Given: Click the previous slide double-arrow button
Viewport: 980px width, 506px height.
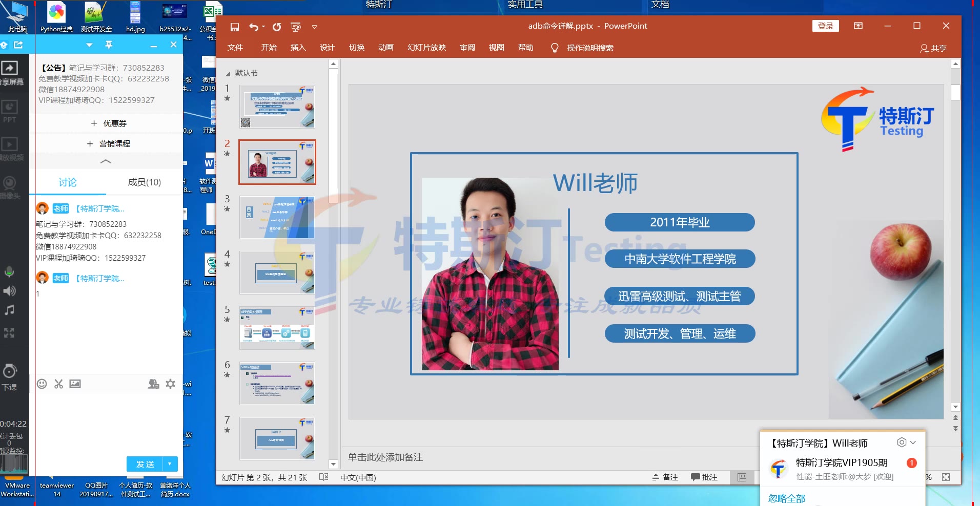Looking at the screenshot, I should point(955,418).
